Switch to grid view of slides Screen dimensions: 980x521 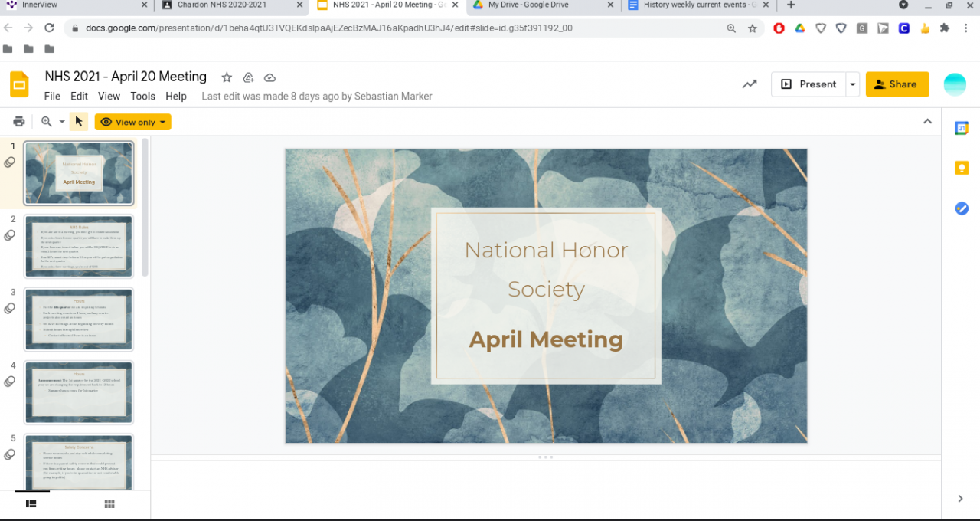click(109, 503)
